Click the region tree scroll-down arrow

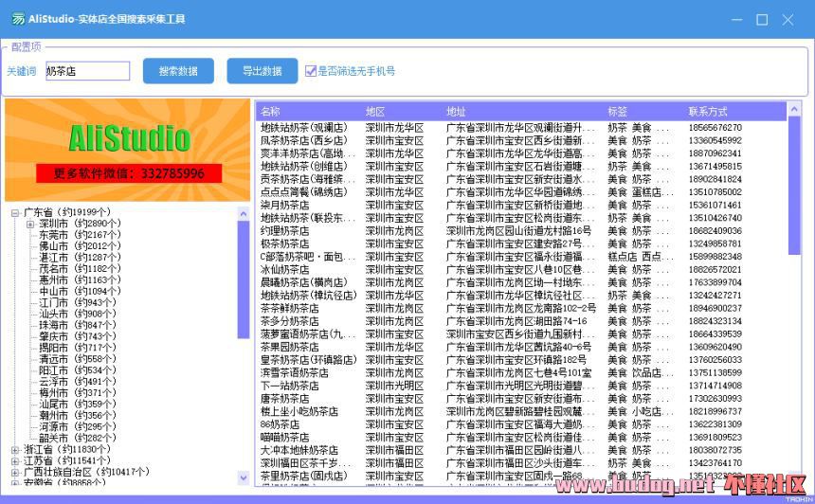coord(244,477)
